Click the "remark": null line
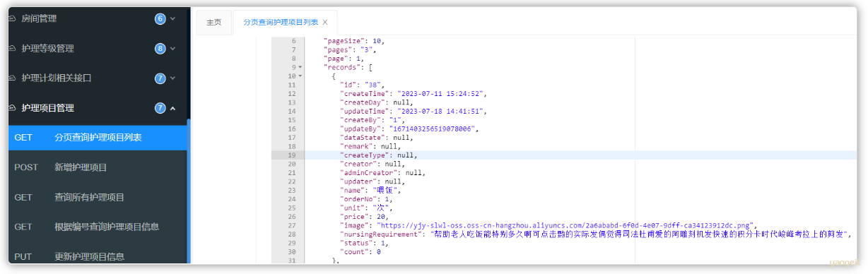 point(370,147)
